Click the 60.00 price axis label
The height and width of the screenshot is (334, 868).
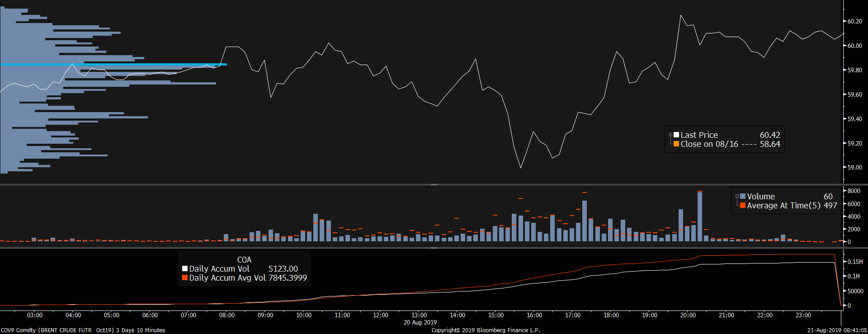pos(854,46)
